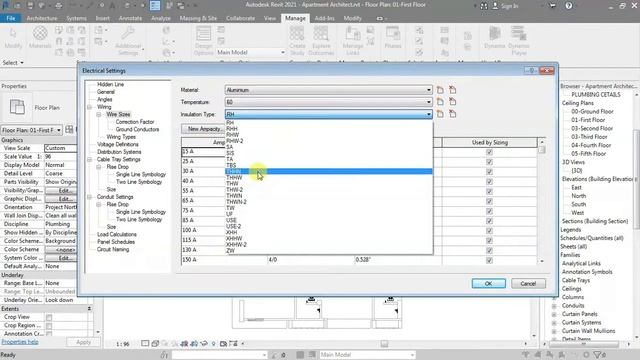640x360 pixels.
Task: Collapse the Insulation Type dropdown arrow
Action: pyautogui.click(x=429, y=114)
